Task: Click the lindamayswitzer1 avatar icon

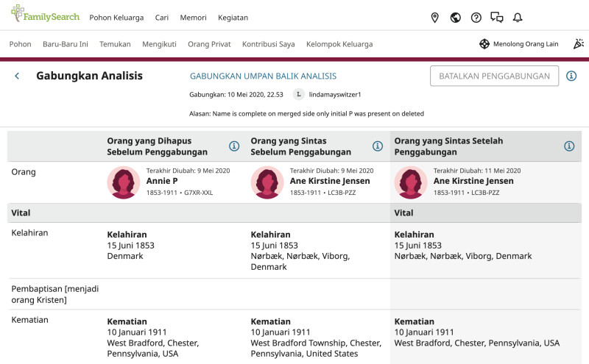Action: pyautogui.click(x=299, y=95)
